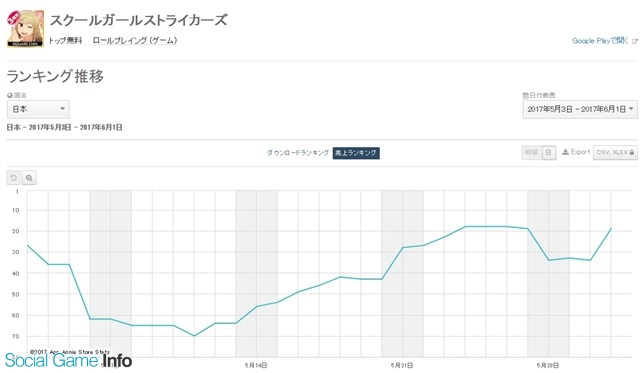
Task: Click the external link icon beside Google Play
Action: pyautogui.click(x=635, y=41)
